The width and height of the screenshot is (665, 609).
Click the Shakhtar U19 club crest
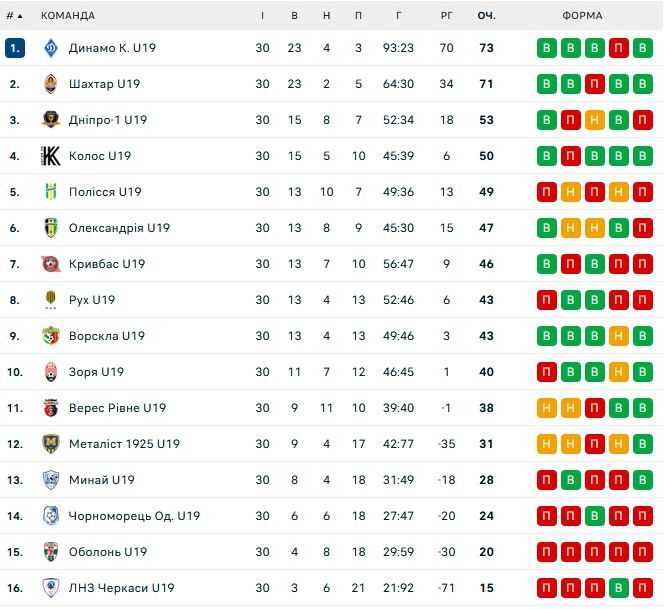pos(51,84)
